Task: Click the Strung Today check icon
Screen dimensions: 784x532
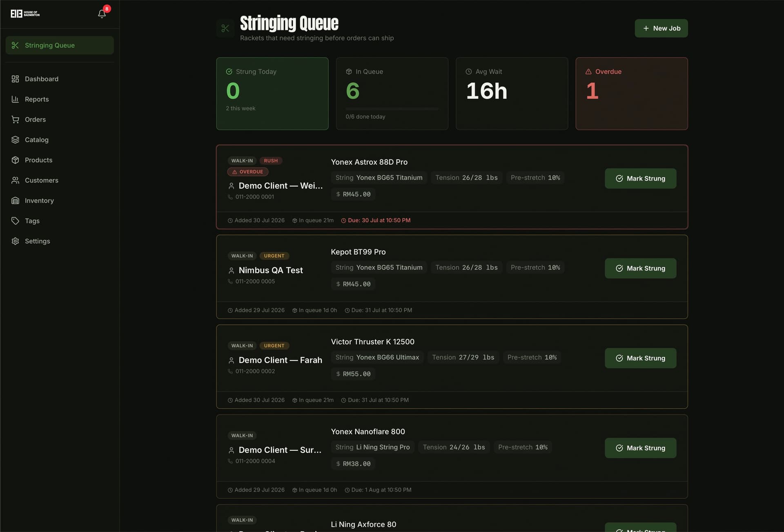Action: (x=229, y=71)
